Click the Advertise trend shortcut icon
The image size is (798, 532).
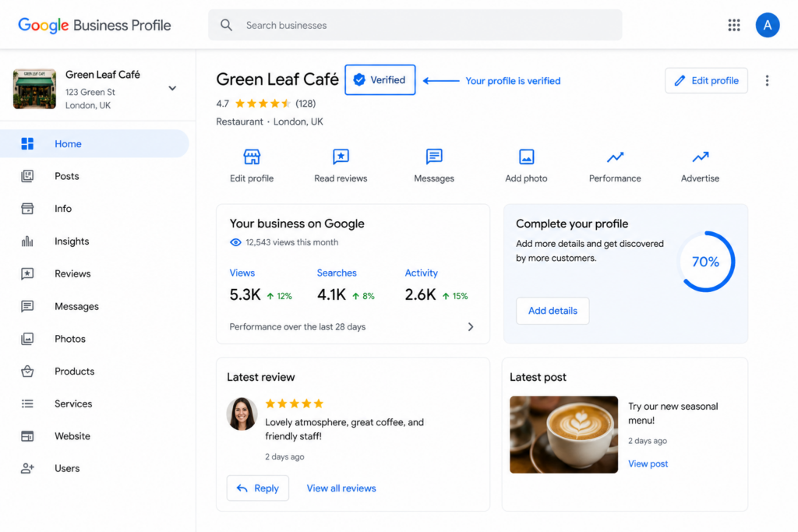coord(701,157)
